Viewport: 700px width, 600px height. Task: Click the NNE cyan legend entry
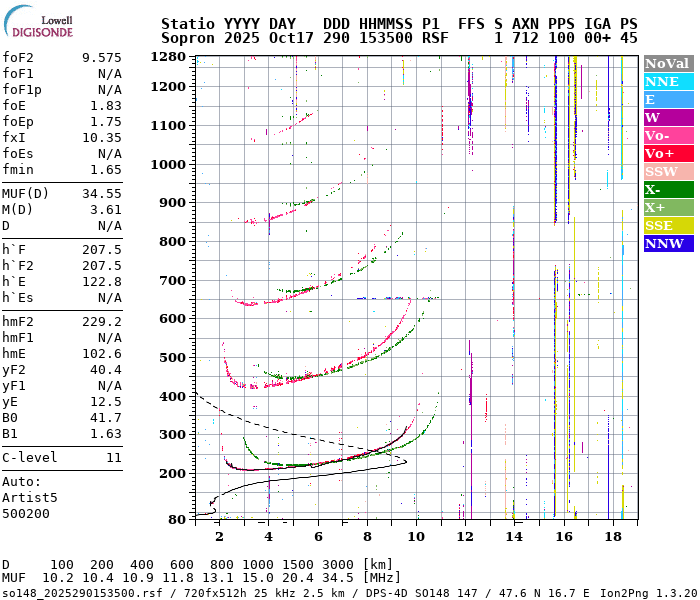tap(668, 82)
